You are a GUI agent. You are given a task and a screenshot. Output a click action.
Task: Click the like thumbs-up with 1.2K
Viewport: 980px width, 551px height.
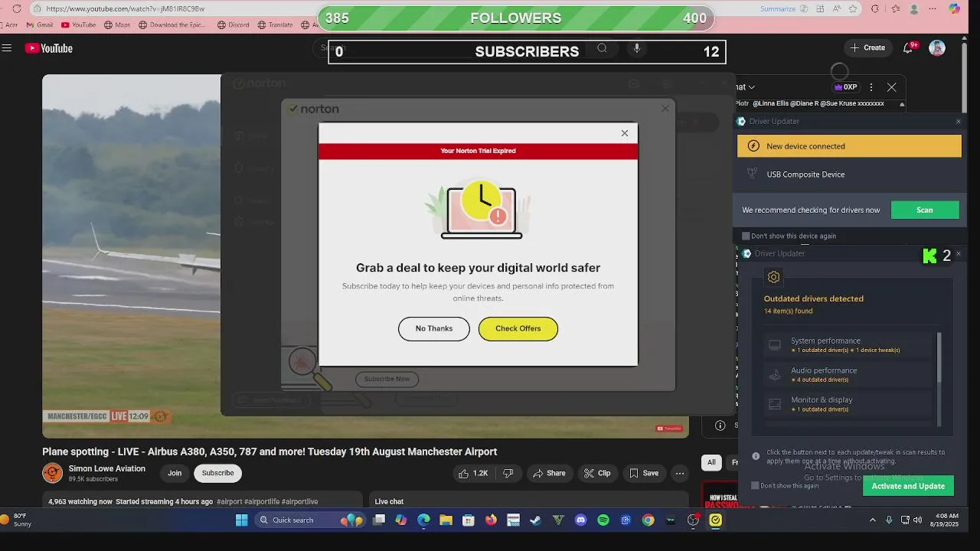pos(473,473)
